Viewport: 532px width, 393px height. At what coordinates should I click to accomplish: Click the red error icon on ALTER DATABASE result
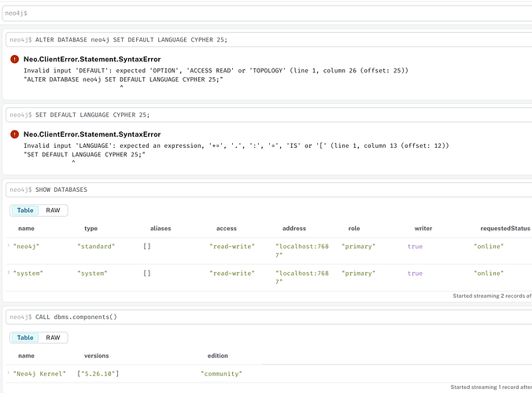[15, 59]
